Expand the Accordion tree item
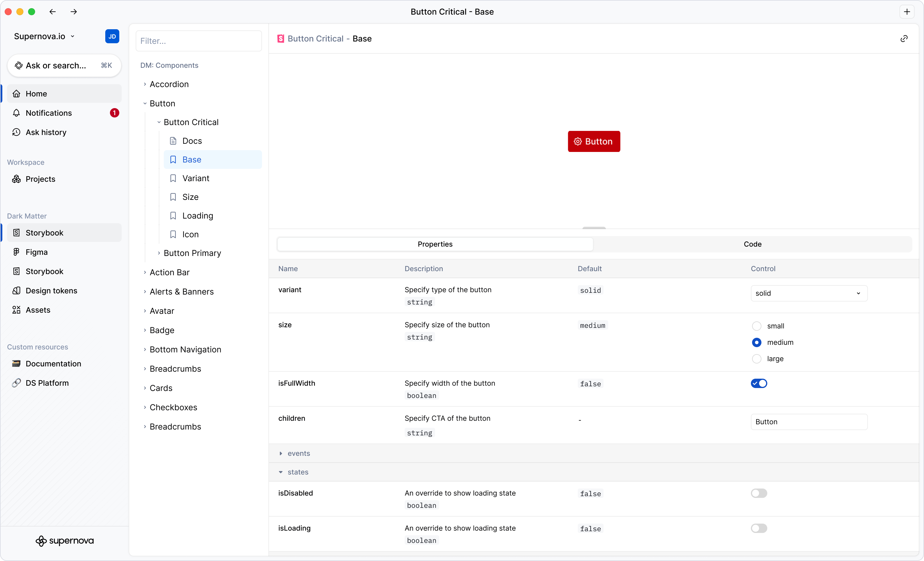This screenshot has height=561, width=924. 169,84
